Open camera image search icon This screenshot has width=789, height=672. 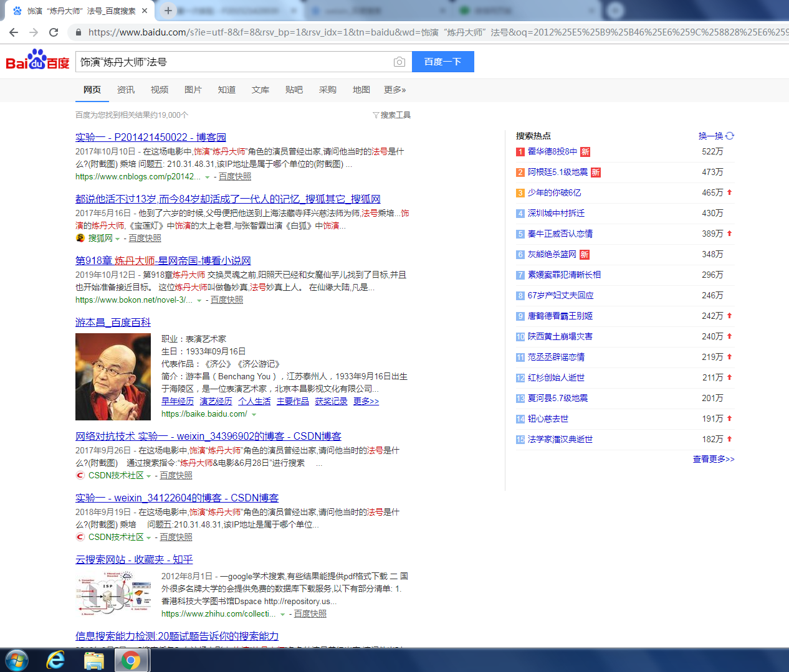coord(399,62)
